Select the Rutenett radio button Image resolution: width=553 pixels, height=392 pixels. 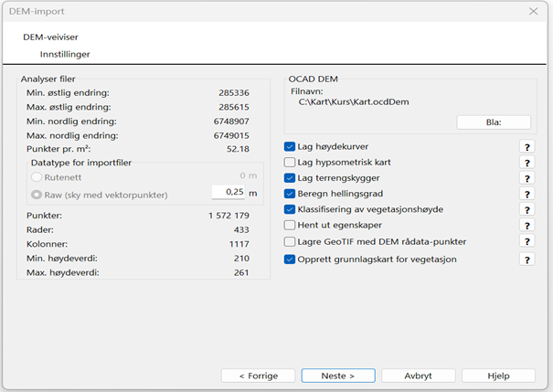click(x=37, y=177)
